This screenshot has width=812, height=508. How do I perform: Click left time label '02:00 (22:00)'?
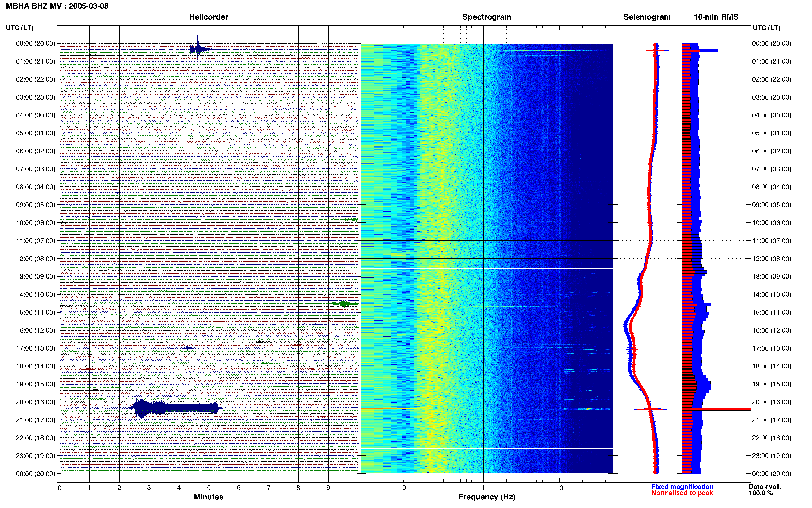(x=36, y=79)
